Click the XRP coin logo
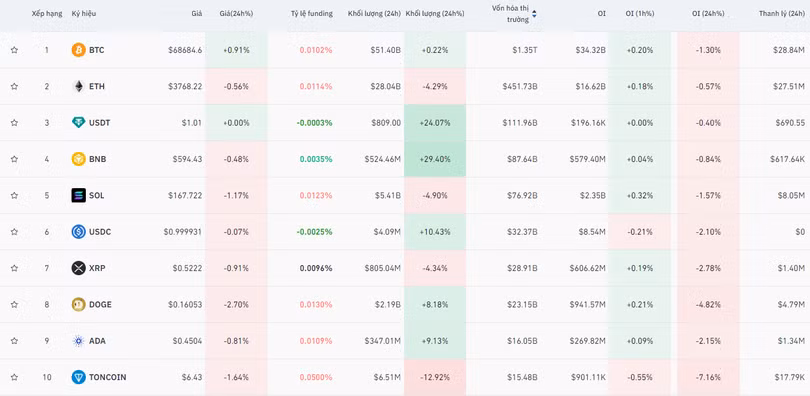This screenshot has width=810, height=396. tap(79, 268)
